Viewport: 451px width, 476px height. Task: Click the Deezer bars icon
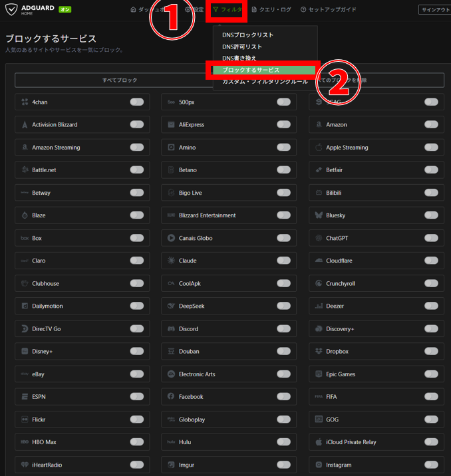[x=319, y=306]
